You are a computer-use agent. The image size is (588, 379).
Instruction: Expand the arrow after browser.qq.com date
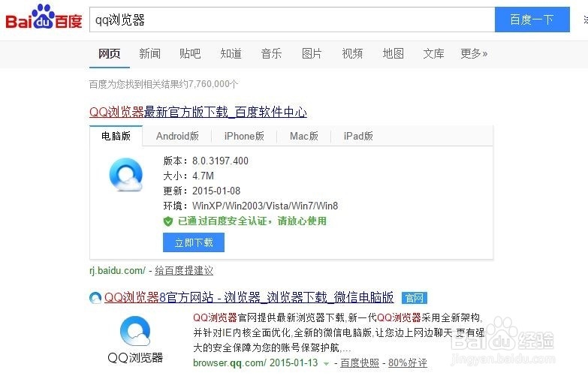326,363
